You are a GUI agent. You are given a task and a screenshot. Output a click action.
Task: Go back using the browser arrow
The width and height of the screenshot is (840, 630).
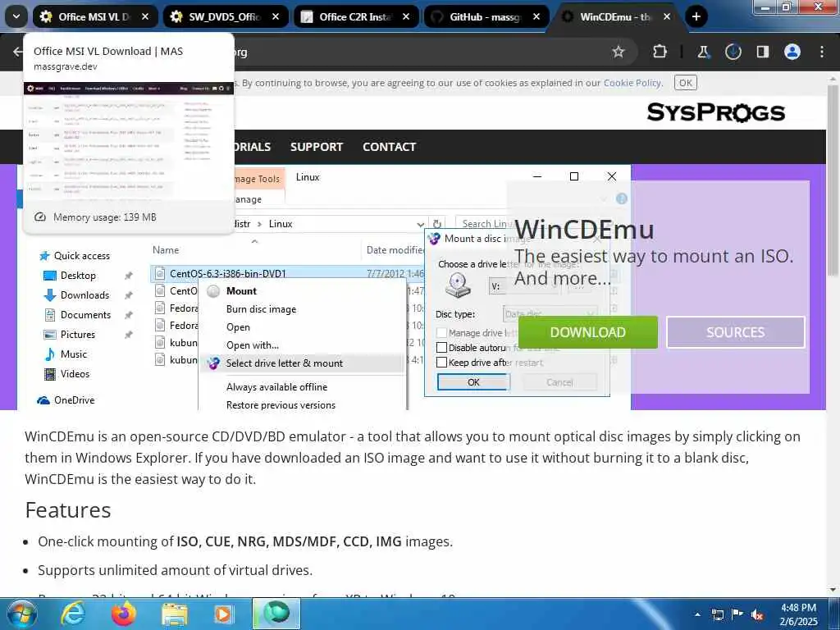(x=18, y=52)
